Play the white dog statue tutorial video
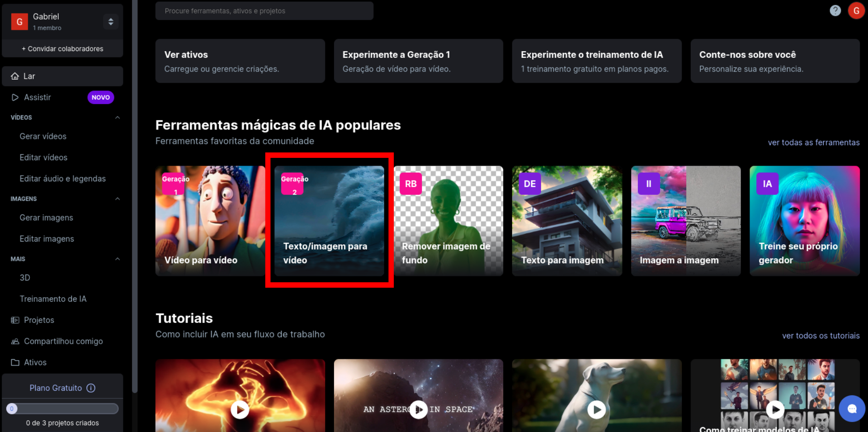This screenshot has width=868, height=432. coord(597,410)
